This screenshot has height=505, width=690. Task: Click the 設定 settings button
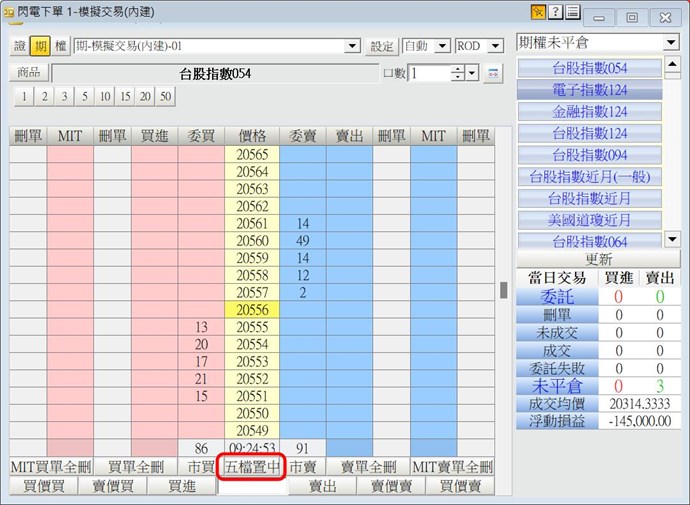382,46
